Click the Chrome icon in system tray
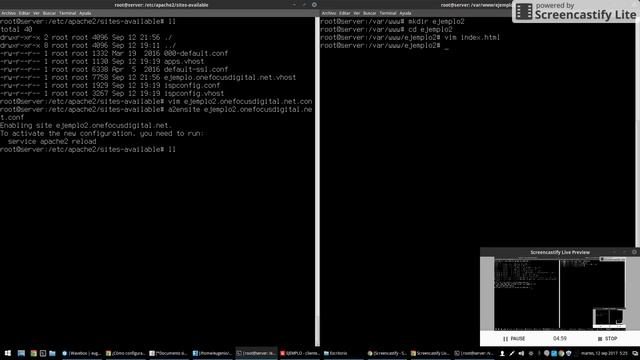Image resolution: width=640 pixels, height=360 pixels. click(x=561, y=353)
